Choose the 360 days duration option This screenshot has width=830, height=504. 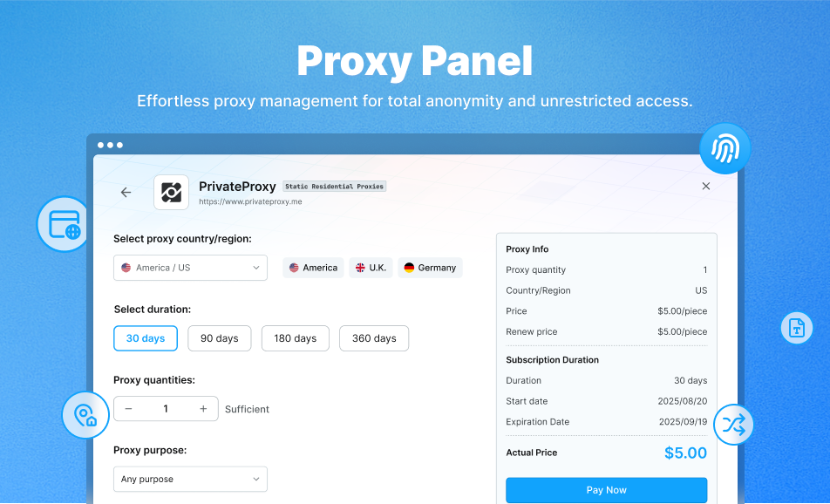[374, 338]
